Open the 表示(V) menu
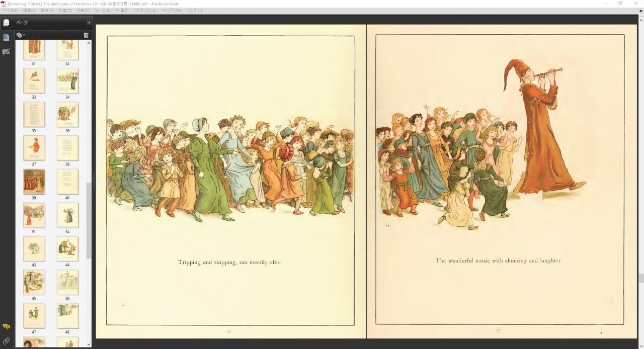 click(47, 10)
